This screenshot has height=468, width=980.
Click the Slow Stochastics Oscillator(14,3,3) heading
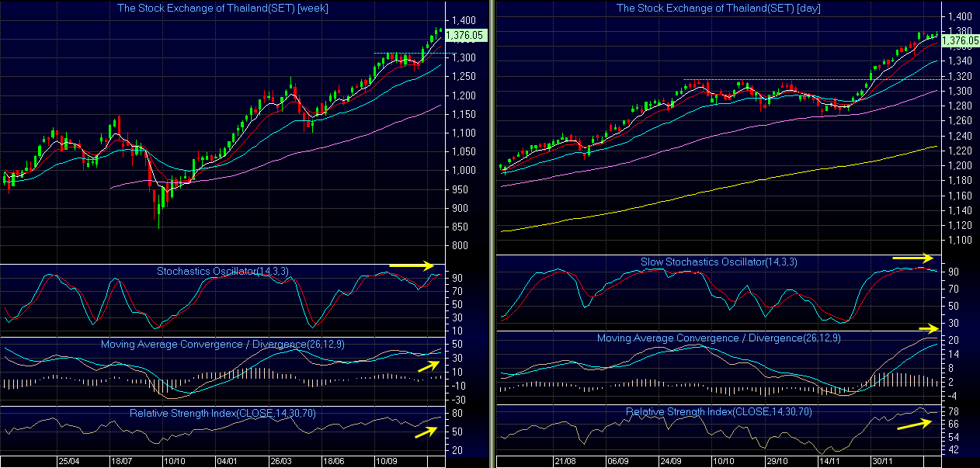(x=718, y=262)
